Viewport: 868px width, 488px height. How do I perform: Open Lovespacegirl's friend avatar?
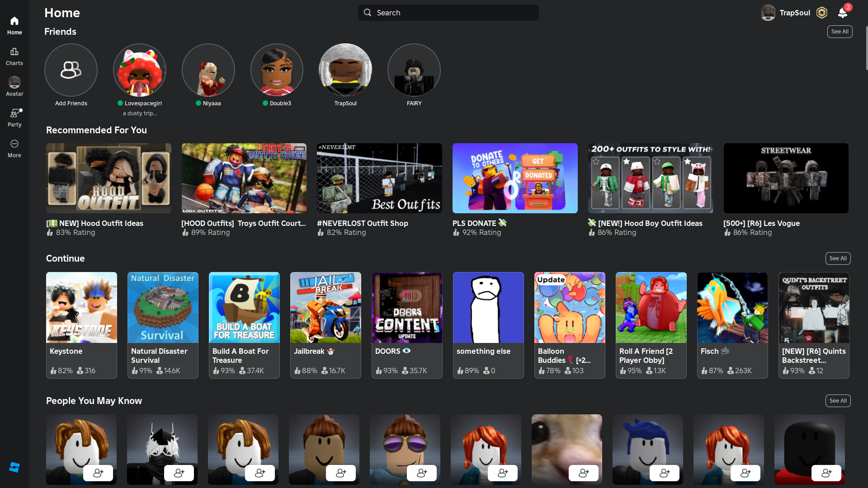[x=140, y=70]
